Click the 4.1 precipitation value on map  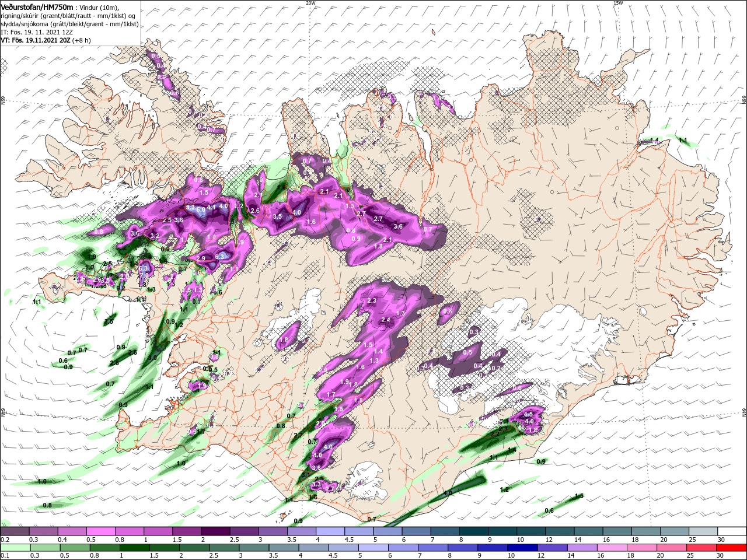[212, 206]
